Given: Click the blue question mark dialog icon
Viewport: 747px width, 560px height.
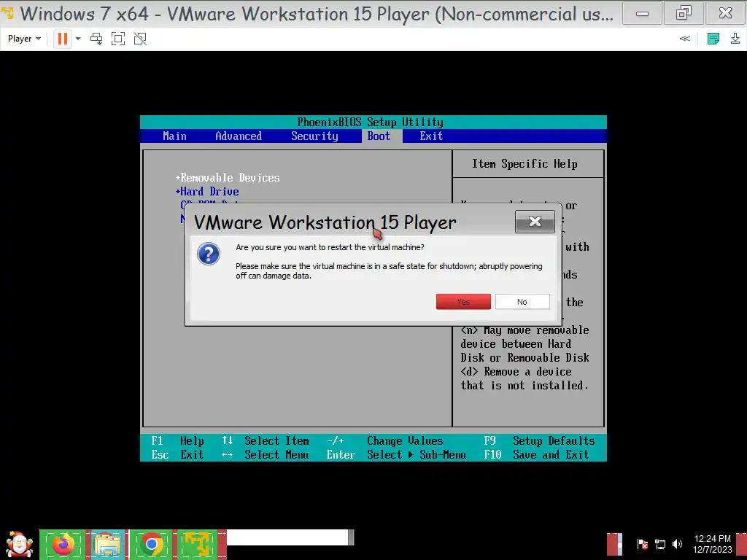Looking at the screenshot, I should coord(209,254).
